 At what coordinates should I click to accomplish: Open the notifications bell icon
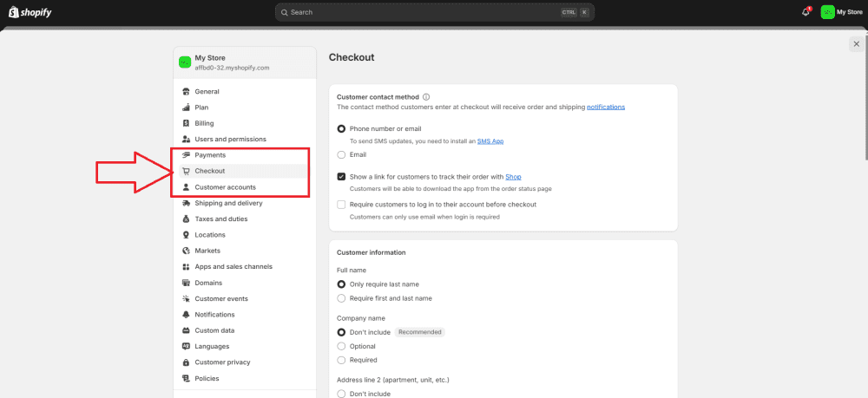point(806,12)
